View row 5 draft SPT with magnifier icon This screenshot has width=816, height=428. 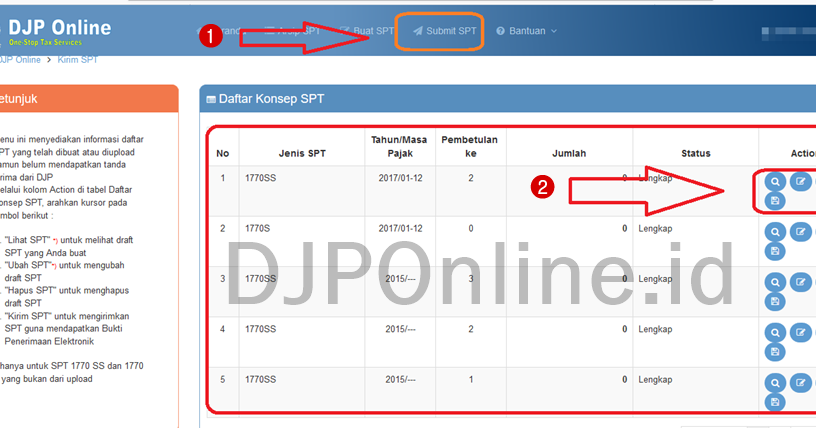(x=775, y=383)
